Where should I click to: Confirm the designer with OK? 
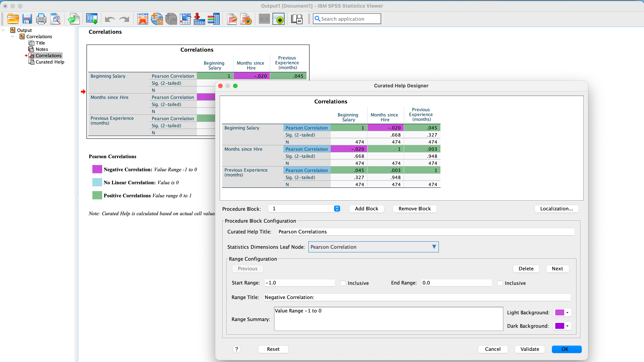tap(567, 349)
